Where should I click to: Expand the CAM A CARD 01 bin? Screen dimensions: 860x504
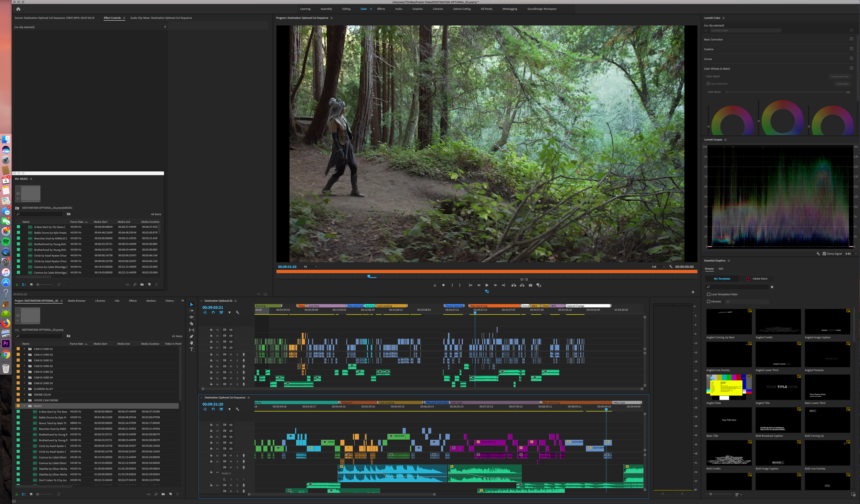pos(24,349)
